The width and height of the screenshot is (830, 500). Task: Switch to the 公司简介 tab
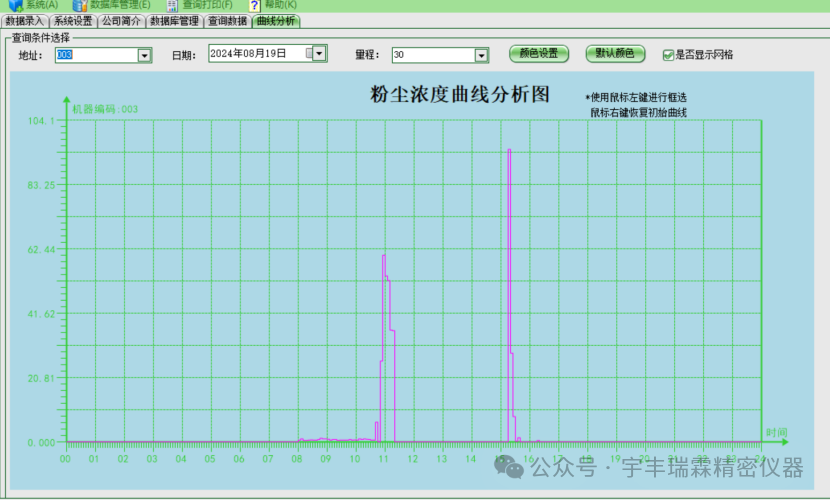pyautogui.click(x=121, y=21)
